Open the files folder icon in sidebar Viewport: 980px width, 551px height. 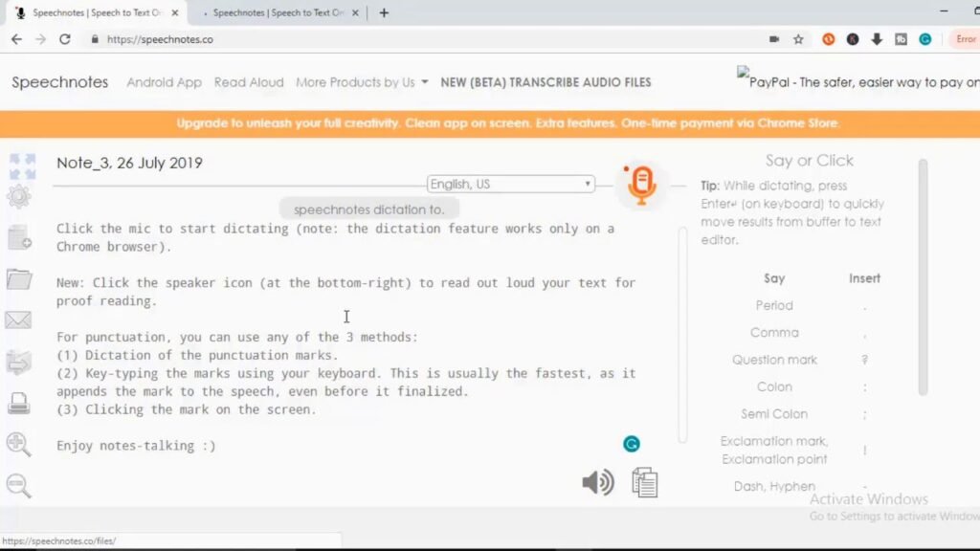[19, 279]
